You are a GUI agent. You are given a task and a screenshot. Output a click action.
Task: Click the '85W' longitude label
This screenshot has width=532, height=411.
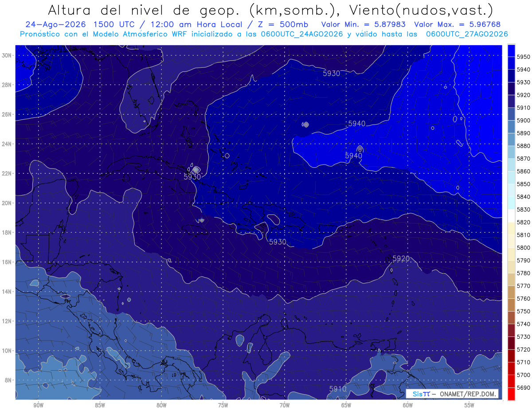pos(100,406)
